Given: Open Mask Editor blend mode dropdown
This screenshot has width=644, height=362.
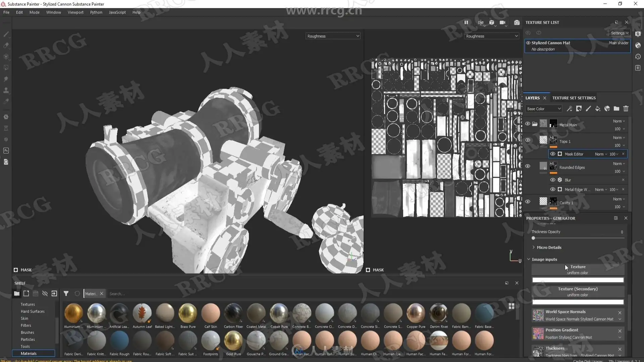Looking at the screenshot, I should pos(601,154).
